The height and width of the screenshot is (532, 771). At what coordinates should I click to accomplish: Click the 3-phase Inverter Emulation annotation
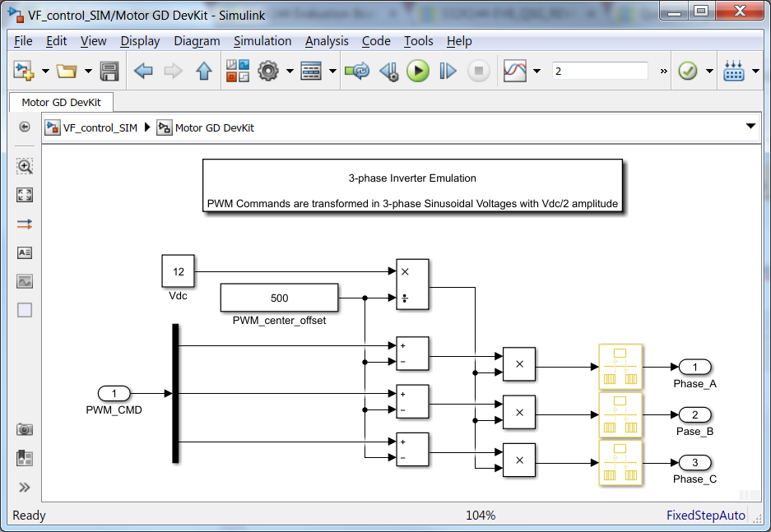(412, 186)
